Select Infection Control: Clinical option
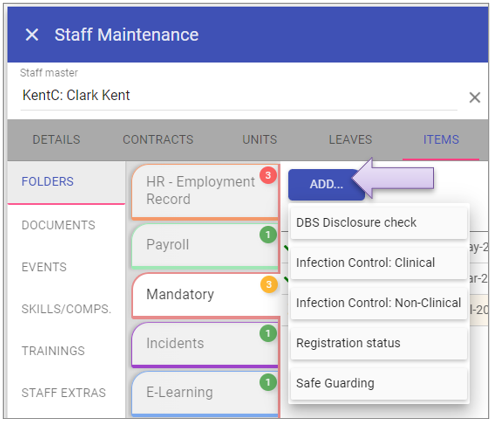This screenshot has height=422, width=493. coord(379,263)
